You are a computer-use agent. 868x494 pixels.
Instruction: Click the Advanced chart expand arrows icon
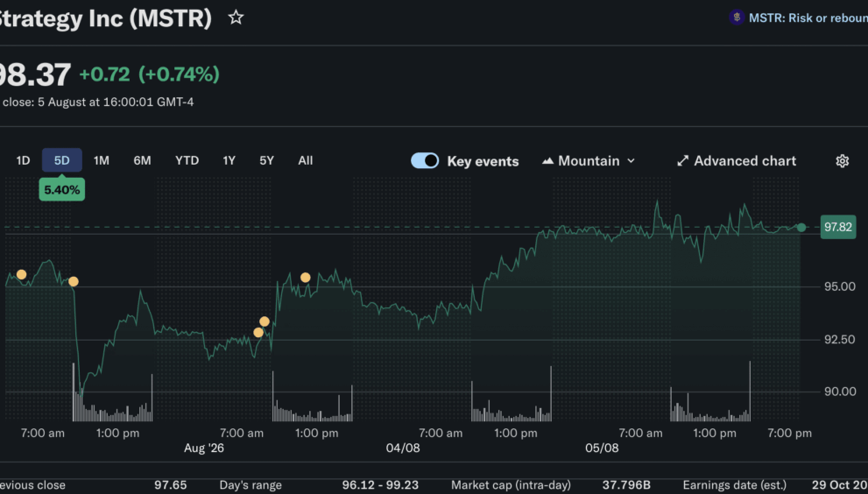click(682, 161)
